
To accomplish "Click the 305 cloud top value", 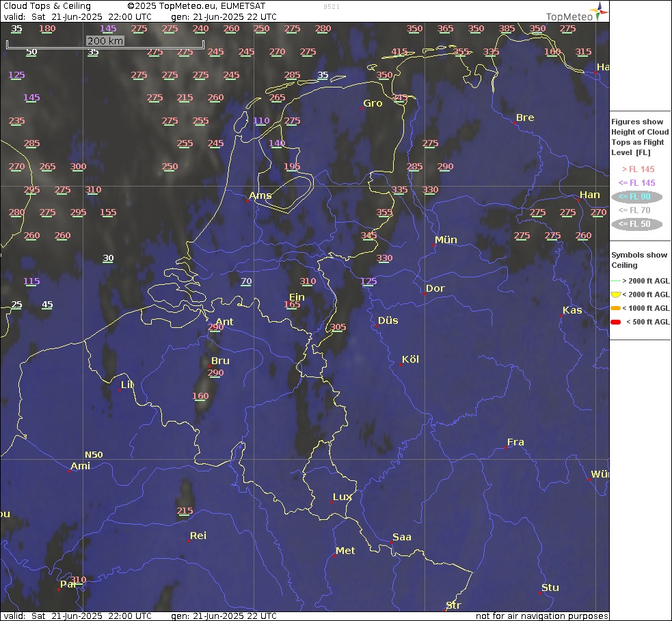I will click(338, 327).
